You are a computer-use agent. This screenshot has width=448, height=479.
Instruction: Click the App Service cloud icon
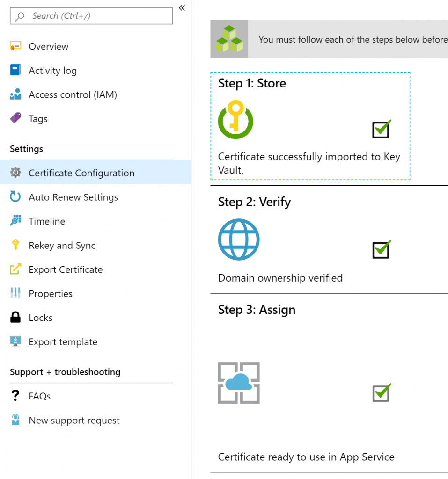[x=239, y=383]
